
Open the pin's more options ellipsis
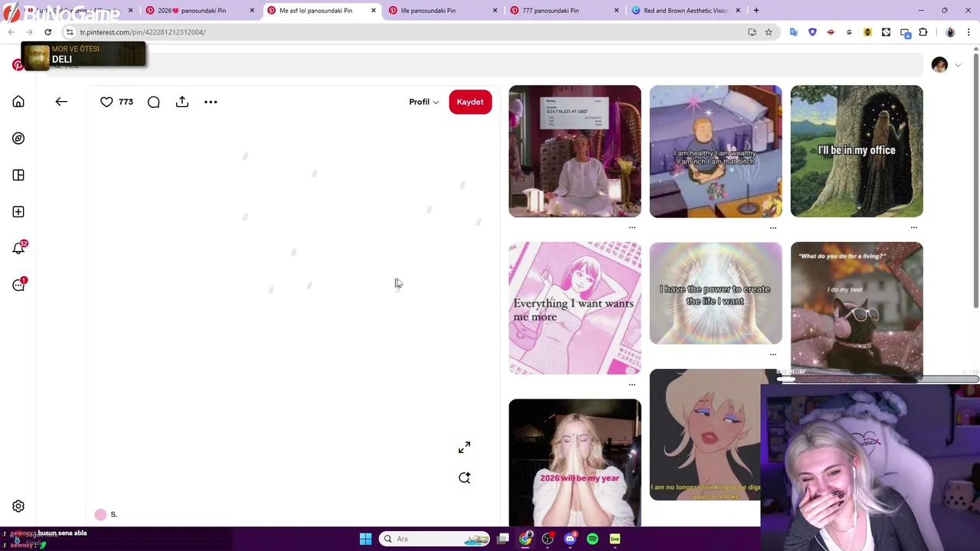(x=211, y=102)
